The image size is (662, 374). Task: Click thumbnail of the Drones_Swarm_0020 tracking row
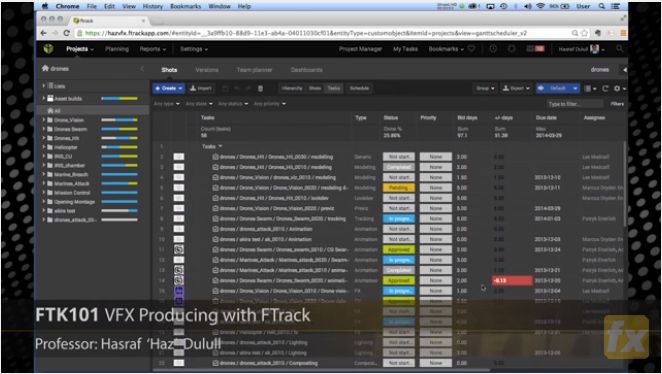click(179, 219)
